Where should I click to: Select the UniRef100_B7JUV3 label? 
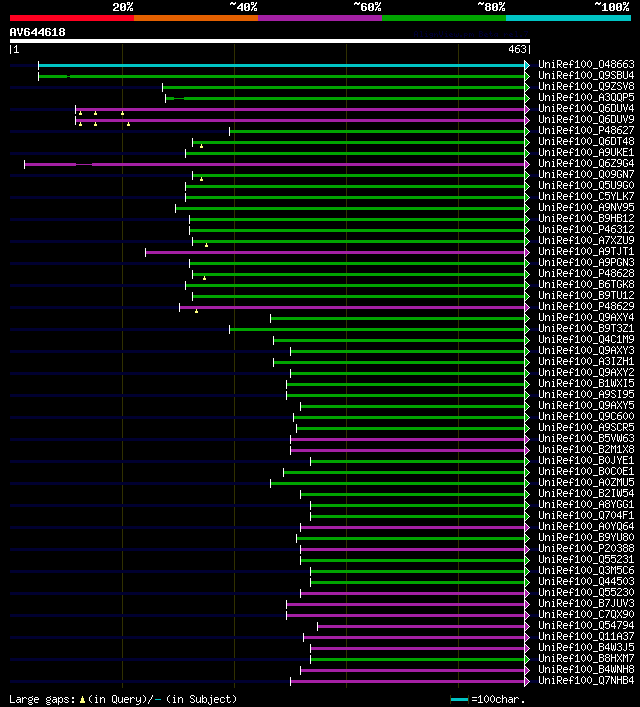[586, 604]
